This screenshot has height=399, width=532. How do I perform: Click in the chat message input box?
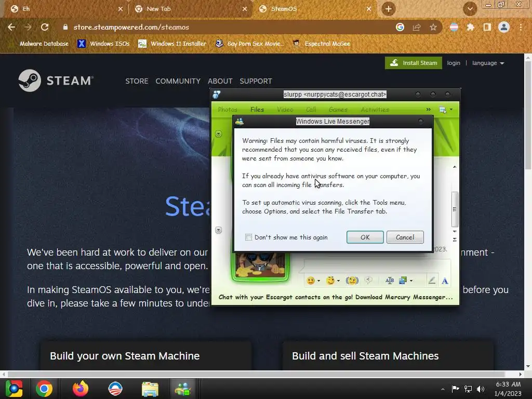pyautogui.click(x=377, y=265)
